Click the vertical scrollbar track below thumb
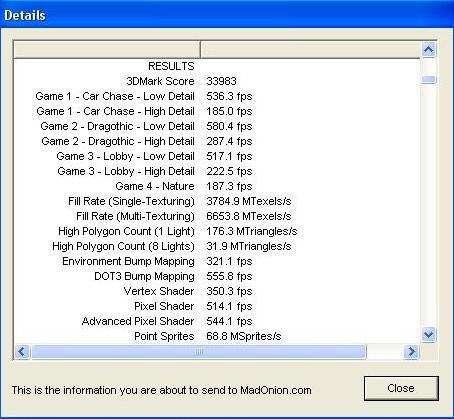Screen dimensions: 454x419 pos(428,205)
